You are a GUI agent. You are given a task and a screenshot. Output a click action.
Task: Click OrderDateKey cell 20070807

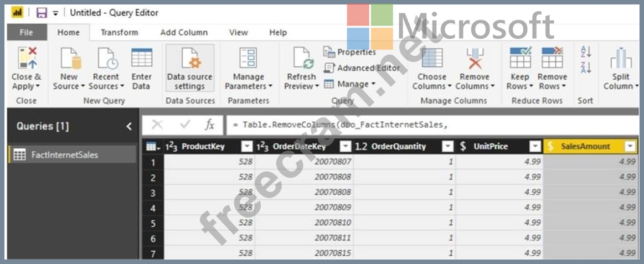(x=304, y=162)
